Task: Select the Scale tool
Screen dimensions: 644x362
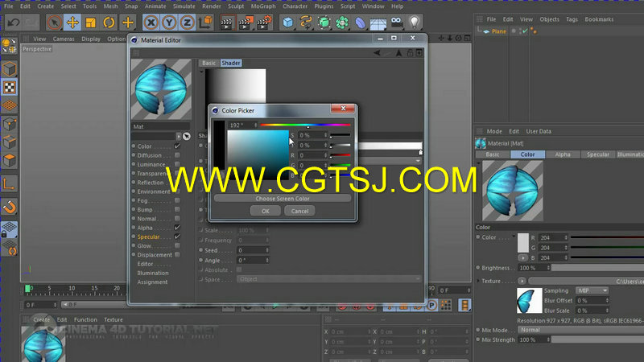Action: tap(91, 23)
